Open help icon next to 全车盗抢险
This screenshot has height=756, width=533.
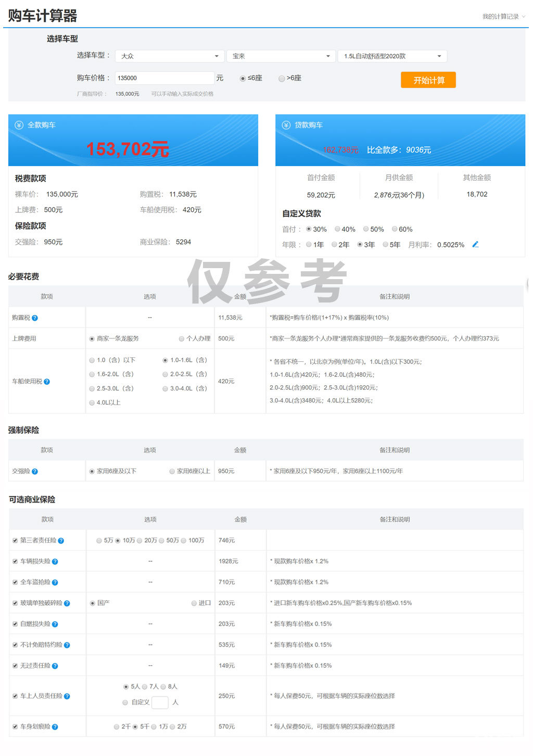point(55,582)
